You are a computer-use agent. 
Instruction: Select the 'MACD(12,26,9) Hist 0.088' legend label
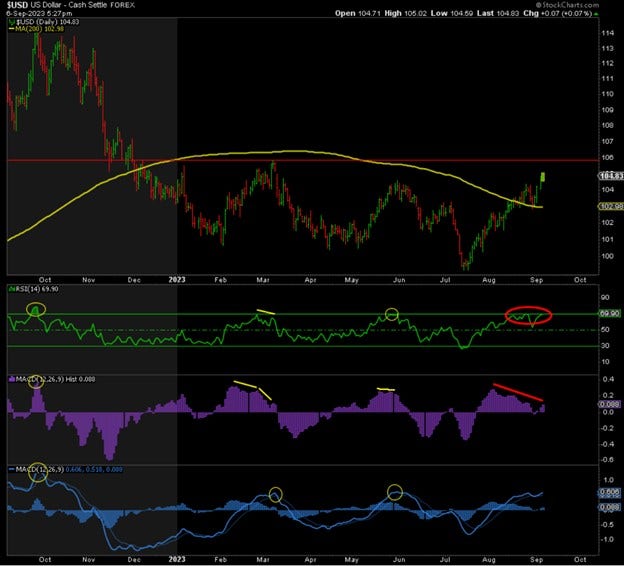coord(52,379)
